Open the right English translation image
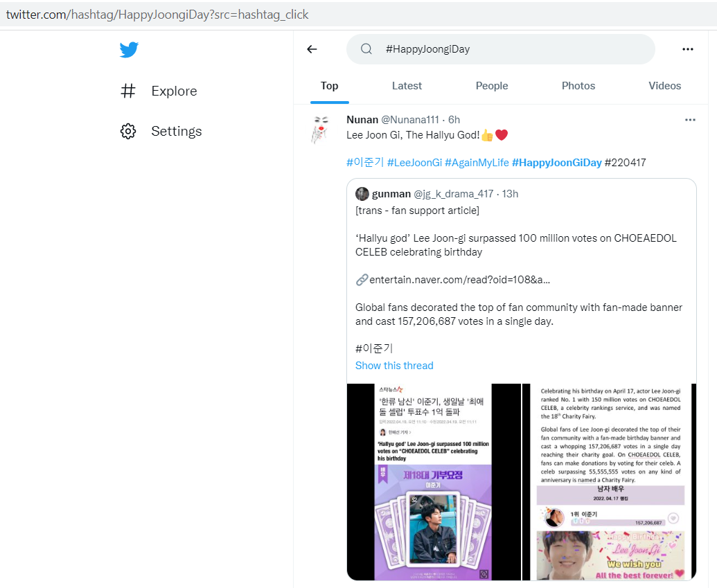Viewport: 717px width, 588px height. click(x=610, y=482)
